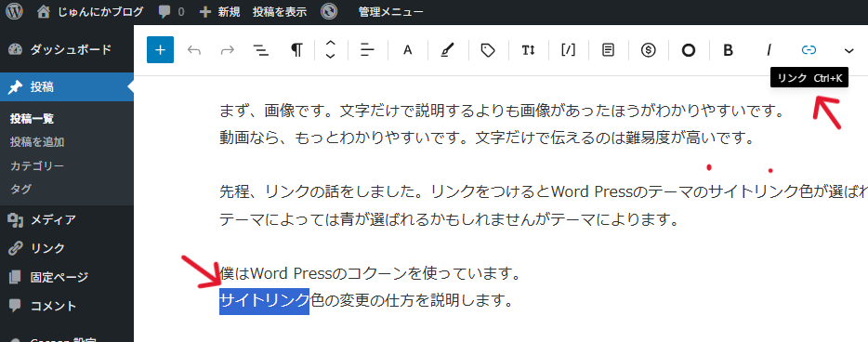
Task: Click the plus icon beside 新規
Action: pos(205,12)
